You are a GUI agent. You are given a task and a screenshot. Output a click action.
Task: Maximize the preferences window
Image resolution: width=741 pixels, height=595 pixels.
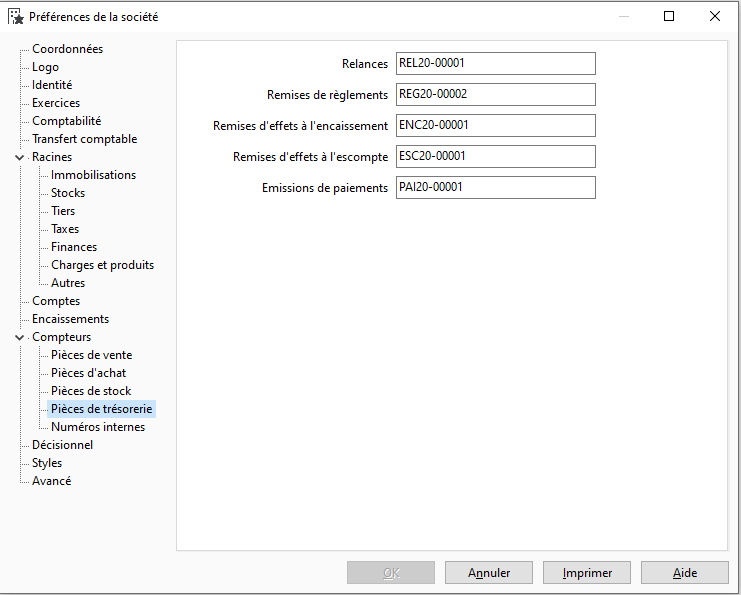669,17
